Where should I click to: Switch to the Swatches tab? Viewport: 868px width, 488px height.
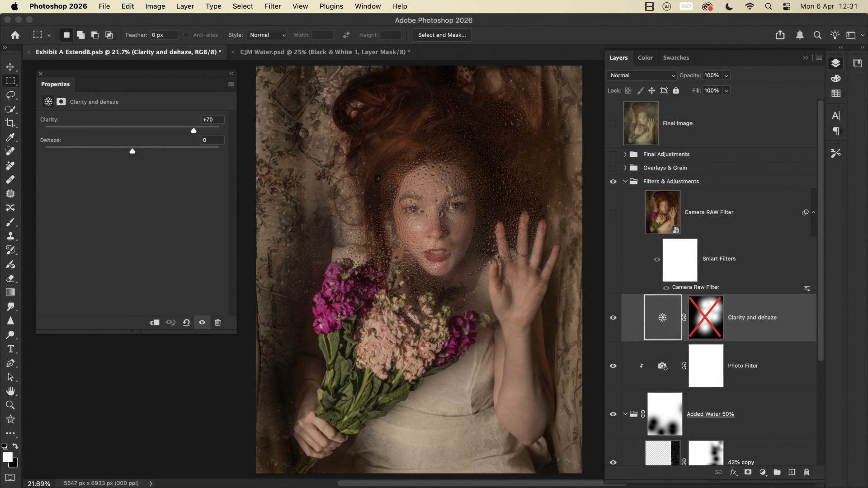676,58
